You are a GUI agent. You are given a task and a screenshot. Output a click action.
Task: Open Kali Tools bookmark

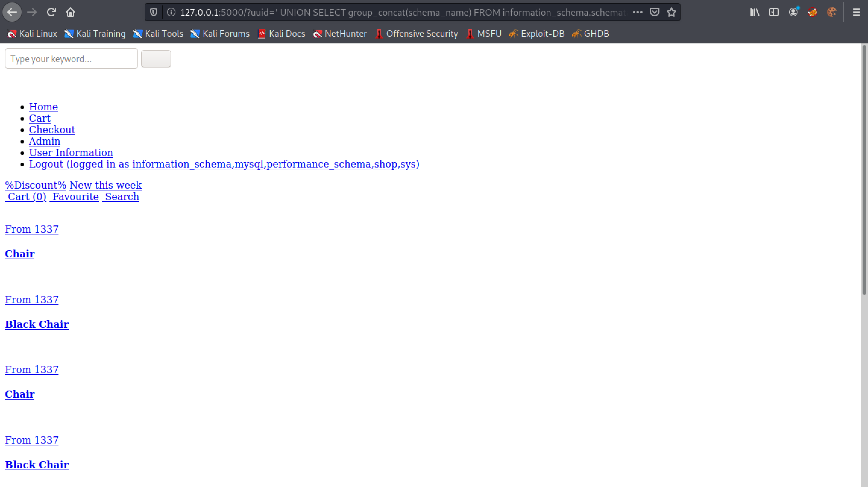158,34
